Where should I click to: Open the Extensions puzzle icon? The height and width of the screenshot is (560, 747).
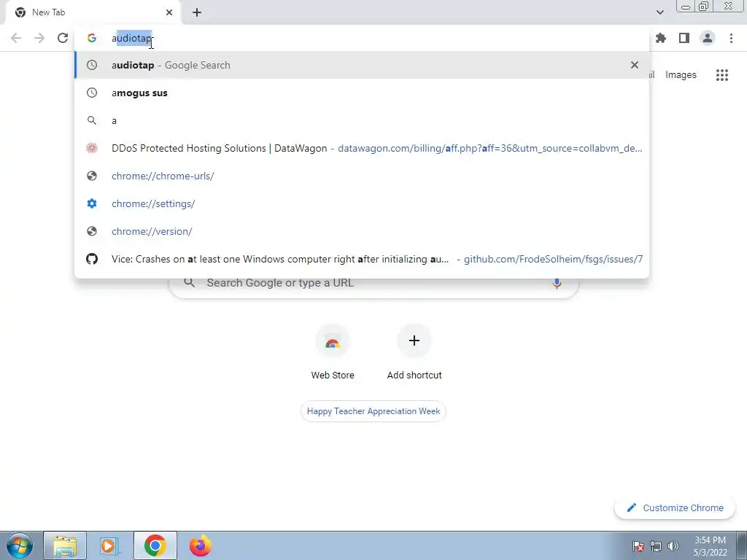coord(661,38)
